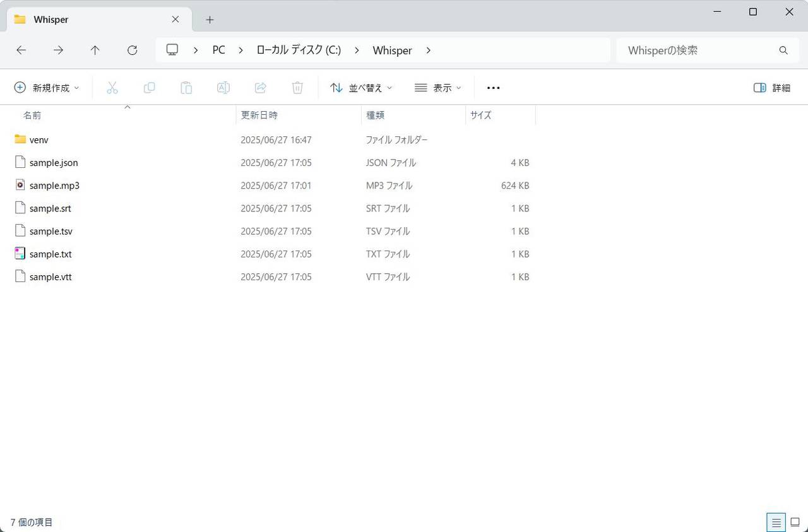This screenshot has width=808, height=532.
Task: Expand chevron after Whisper breadcrumb
Action: click(428, 50)
